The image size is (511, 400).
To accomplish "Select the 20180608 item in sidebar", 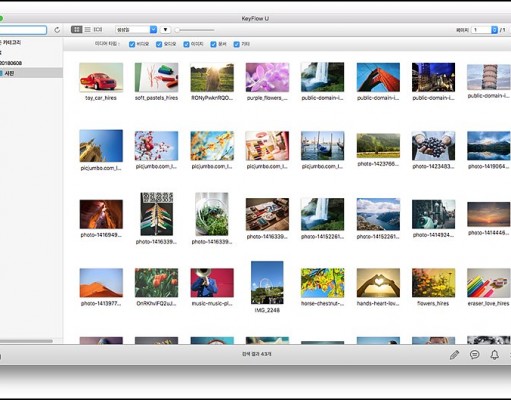I will (x=31, y=63).
